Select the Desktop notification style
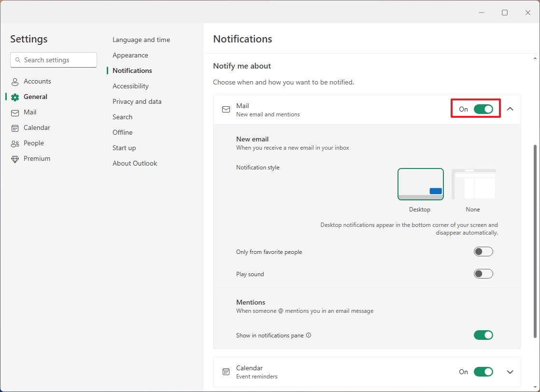 tap(421, 184)
